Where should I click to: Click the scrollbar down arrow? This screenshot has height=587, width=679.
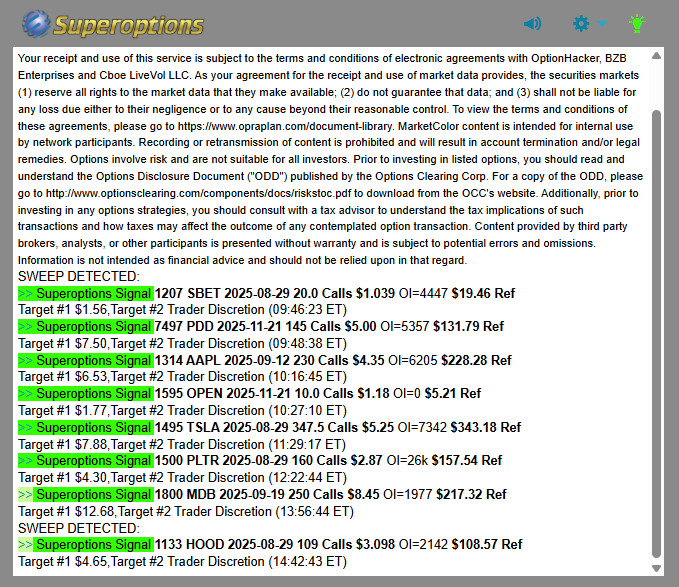656,567
